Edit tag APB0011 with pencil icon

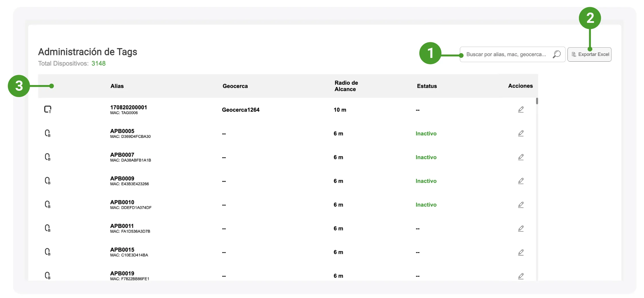point(521,228)
